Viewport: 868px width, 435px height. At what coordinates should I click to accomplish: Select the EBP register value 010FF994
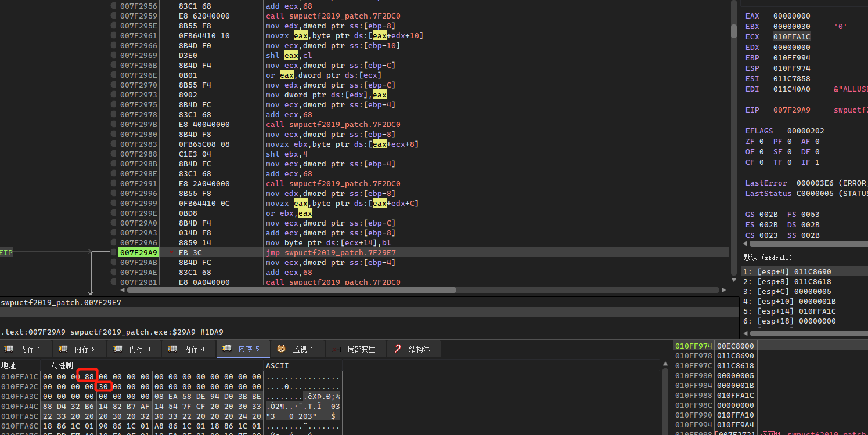792,58
